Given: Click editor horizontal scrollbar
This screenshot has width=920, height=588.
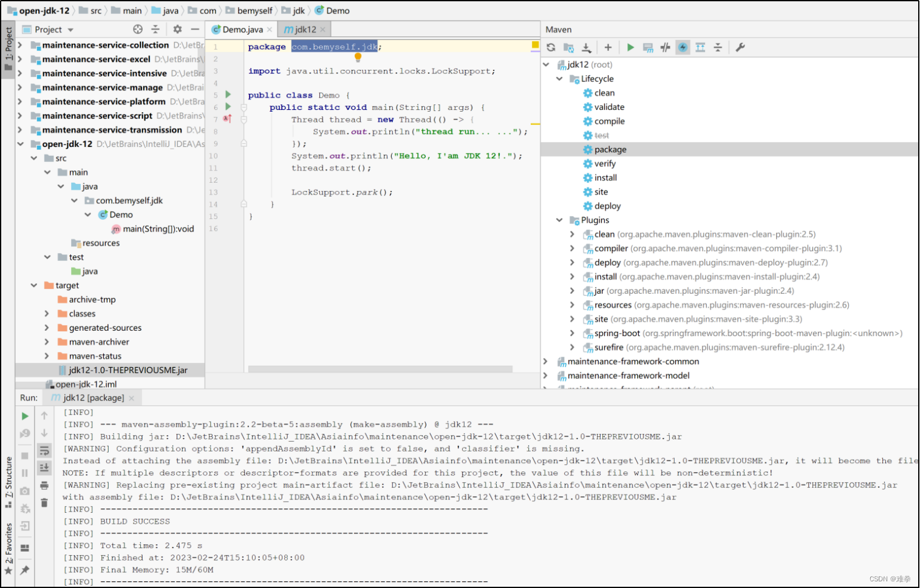Looking at the screenshot, I should 380,369.
